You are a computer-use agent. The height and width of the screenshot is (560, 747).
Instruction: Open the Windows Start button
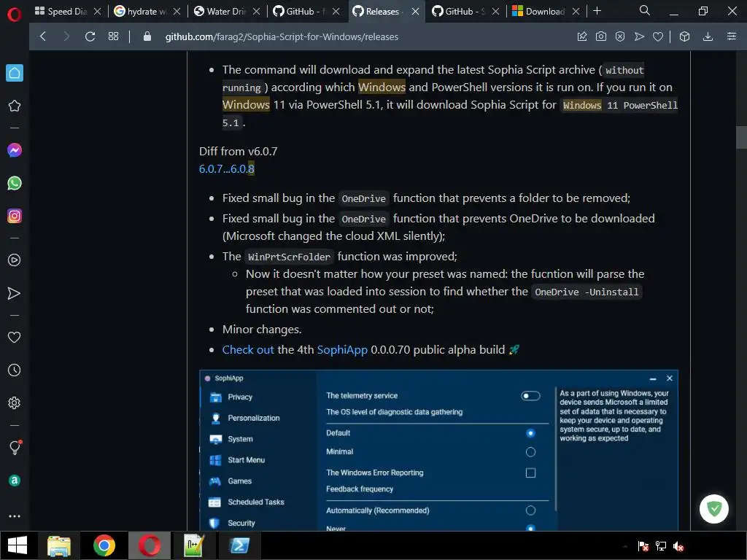(x=18, y=545)
